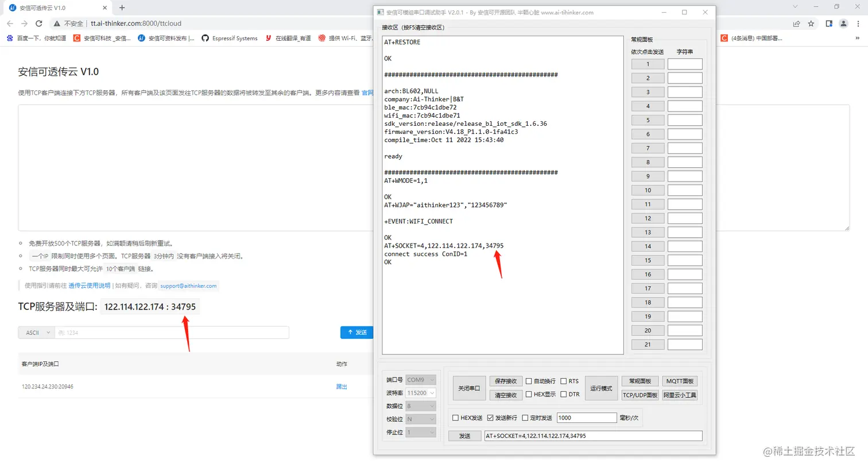Bookmark this page with the star icon
This screenshot has width=868, height=470.
click(811, 24)
